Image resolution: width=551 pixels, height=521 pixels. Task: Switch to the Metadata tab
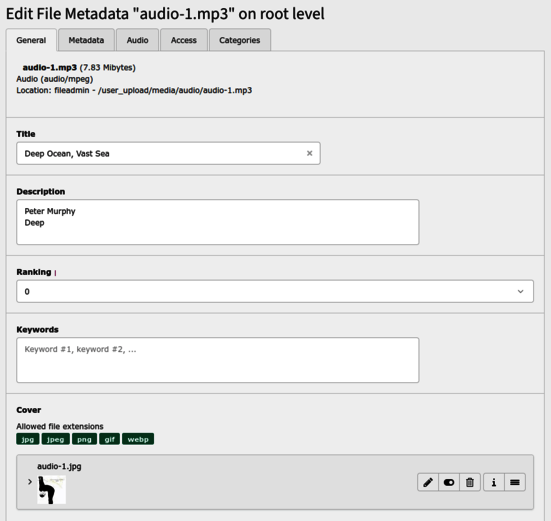(x=86, y=40)
